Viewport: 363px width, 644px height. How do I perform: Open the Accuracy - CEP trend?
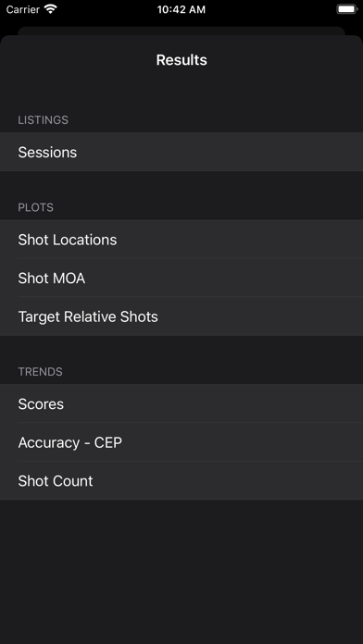pos(181,442)
